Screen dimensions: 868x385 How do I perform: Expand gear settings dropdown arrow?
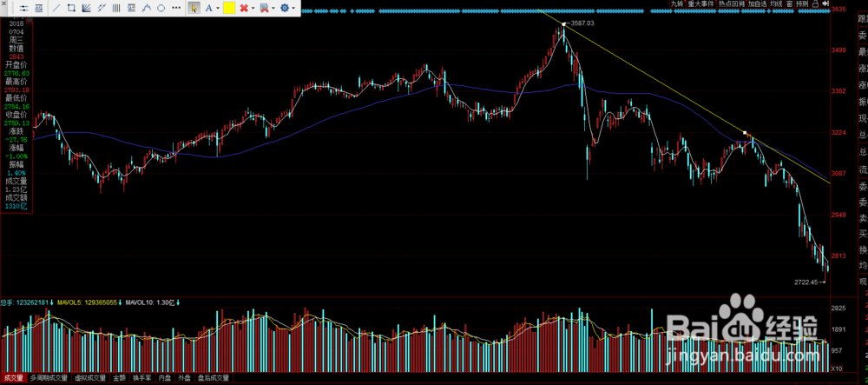(293, 9)
